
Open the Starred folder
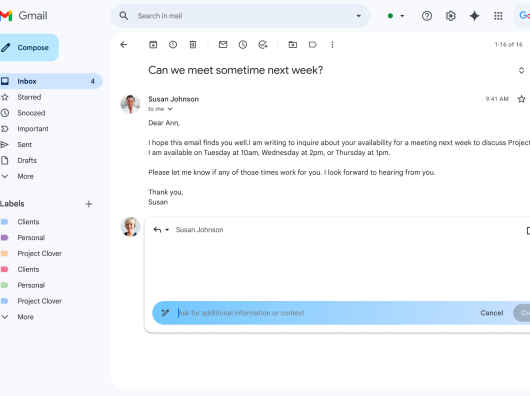(x=29, y=97)
